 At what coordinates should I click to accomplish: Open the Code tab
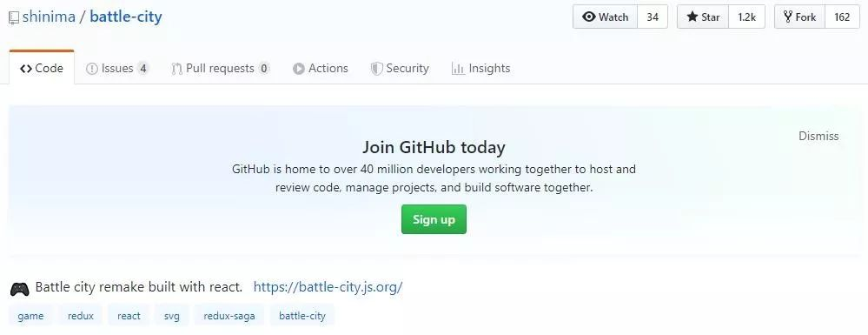(x=42, y=68)
